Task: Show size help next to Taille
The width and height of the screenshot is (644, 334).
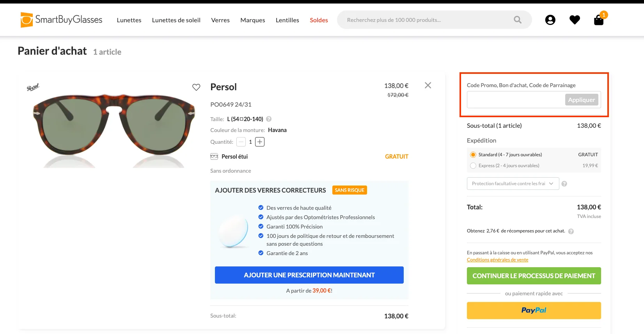Action: click(269, 119)
